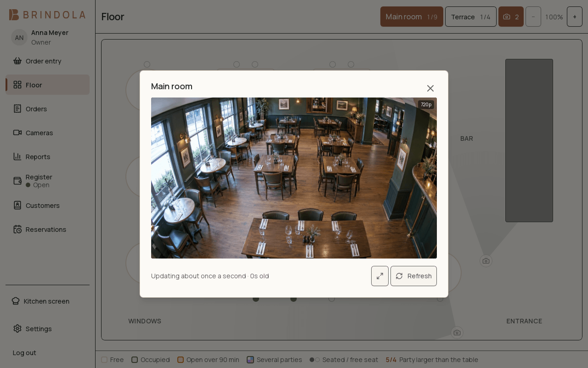Open Order entry basket icon
This screenshot has width=588, height=368.
pyautogui.click(x=17, y=61)
